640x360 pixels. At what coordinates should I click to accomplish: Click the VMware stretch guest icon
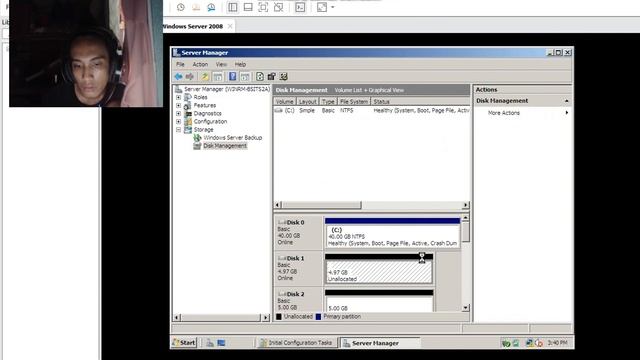click(x=322, y=7)
